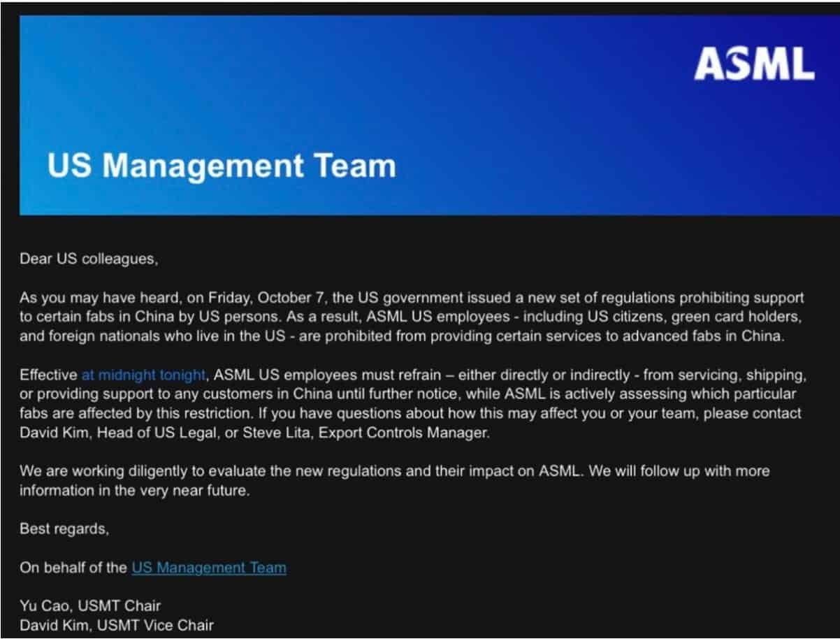The image size is (840, 639).
Task: Click the "On behalf of the" text
Action: [x=74, y=568]
